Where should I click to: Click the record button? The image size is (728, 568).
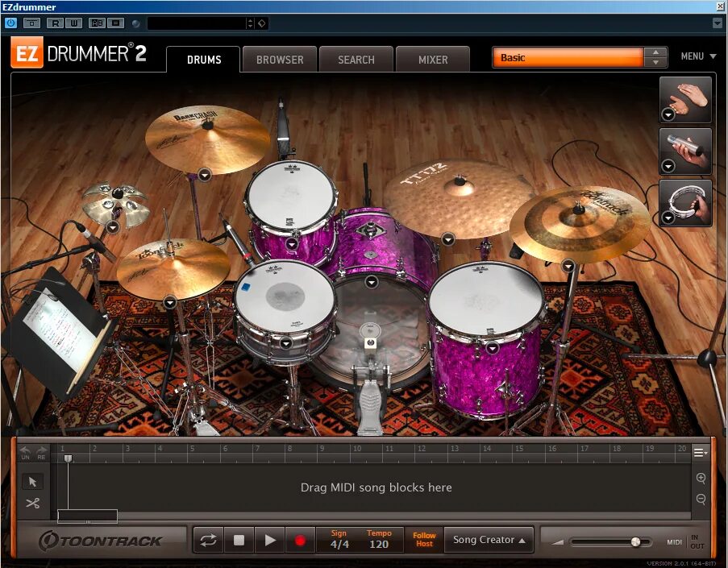pyautogui.click(x=300, y=539)
